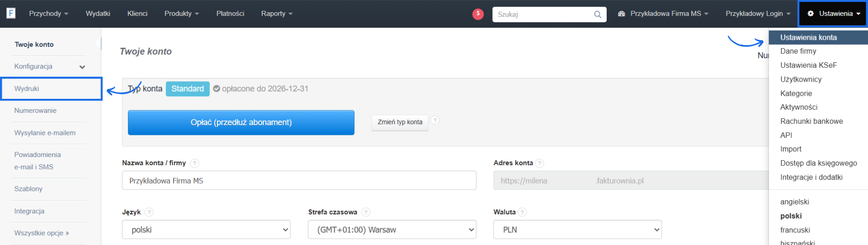Expand the Konfiguracja sidebar section
868x245 pixels.
[x=50, y=66]
